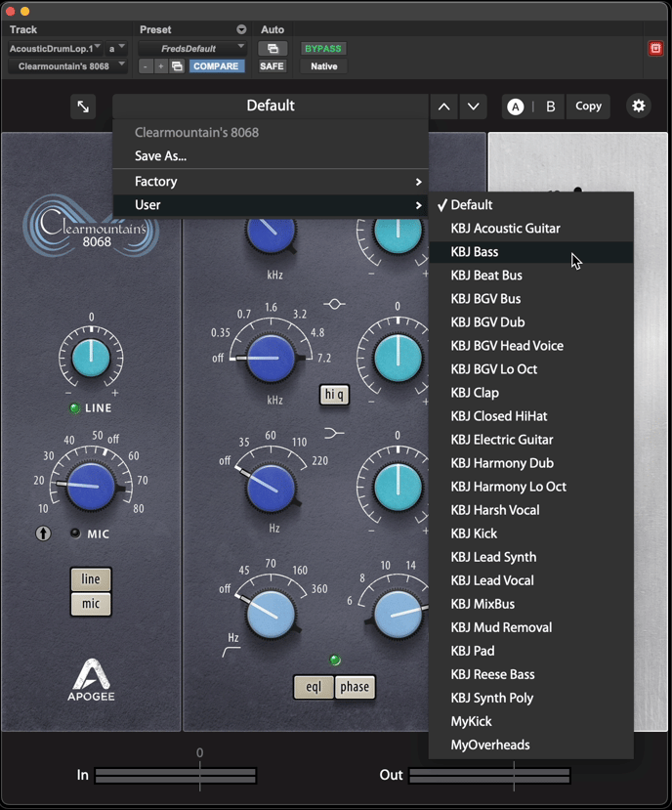Toggle the hi q switch

pos(334,395)
